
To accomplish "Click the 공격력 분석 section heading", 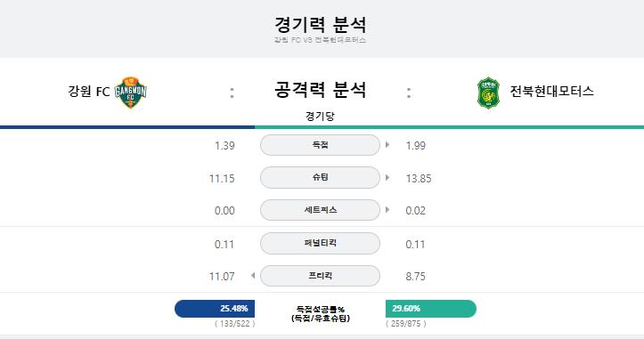I will click(320, 90).
